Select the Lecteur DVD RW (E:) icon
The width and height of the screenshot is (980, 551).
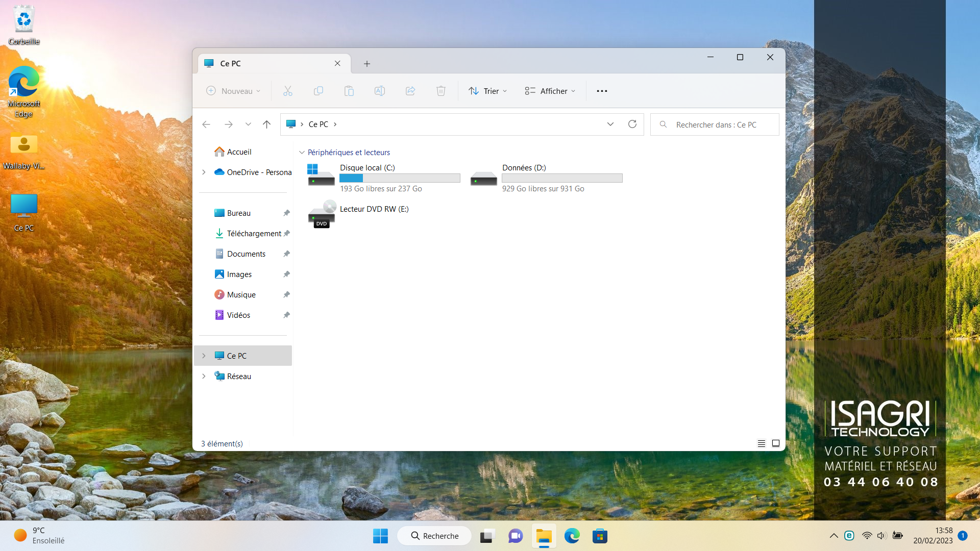click(322, 214)
